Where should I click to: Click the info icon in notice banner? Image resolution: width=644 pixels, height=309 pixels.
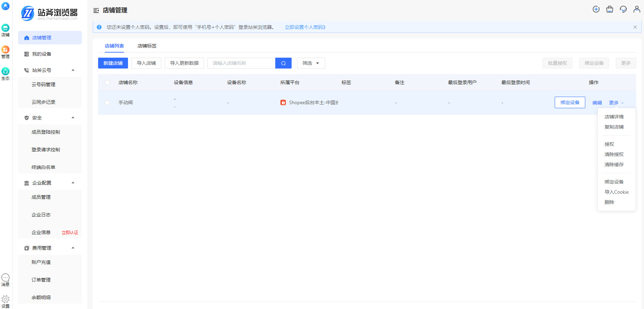pyautogui.click(x=99, y=27)
